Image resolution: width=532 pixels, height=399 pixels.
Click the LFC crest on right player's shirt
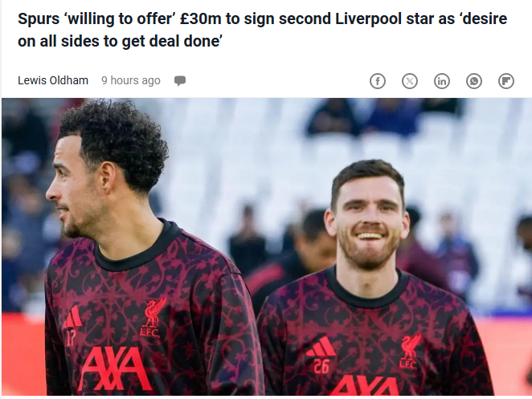pos(410,351)
